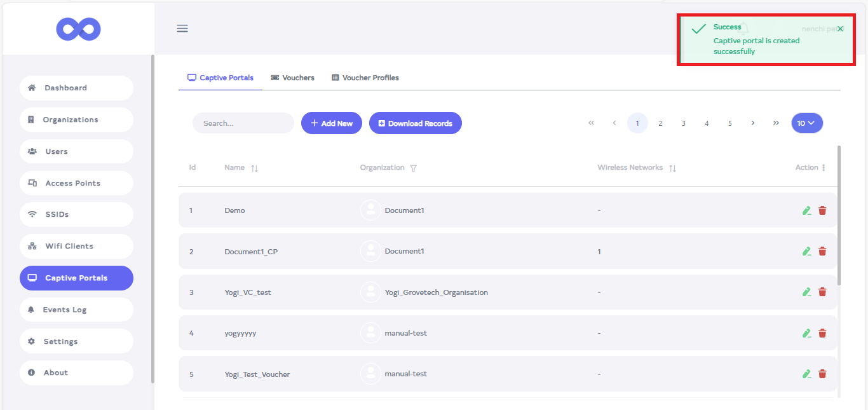Viewport: 868px width, 410px height.
Task: Open Action column three-dot menu
Action: pos(824,168)
